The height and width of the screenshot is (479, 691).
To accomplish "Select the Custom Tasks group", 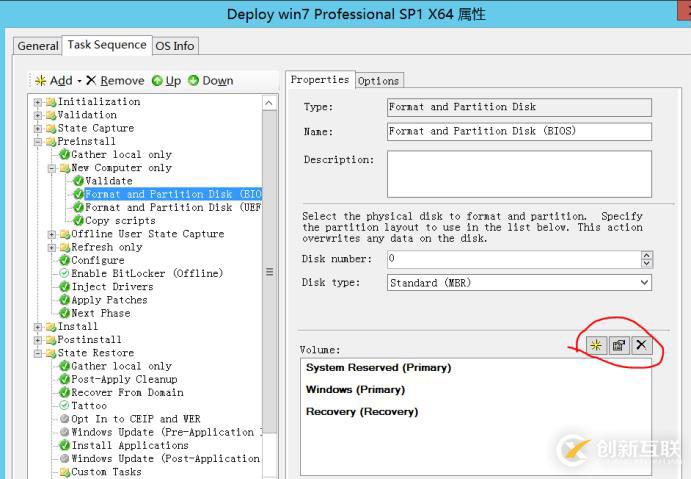I will (x=106, y=472).
